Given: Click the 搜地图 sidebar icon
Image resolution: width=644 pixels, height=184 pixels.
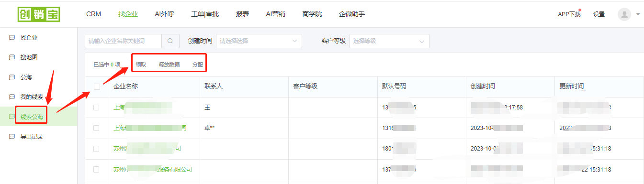Looking at the screenshot, I should (12, 57).
